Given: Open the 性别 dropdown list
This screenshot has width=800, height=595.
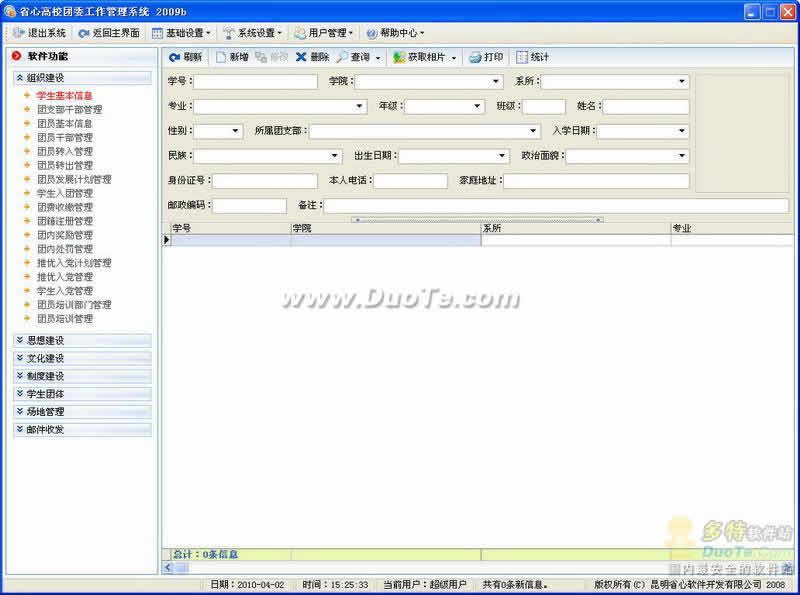Looking at the screenshot, I should point(236,131).
